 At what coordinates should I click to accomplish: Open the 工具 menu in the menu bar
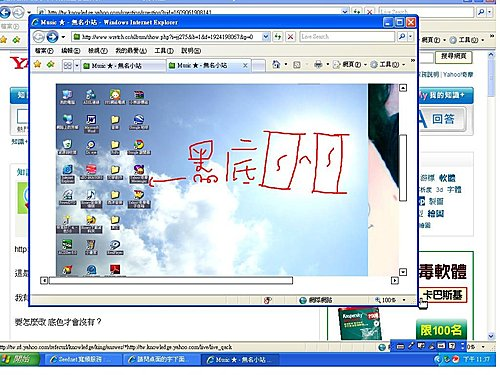click(164, 51)
